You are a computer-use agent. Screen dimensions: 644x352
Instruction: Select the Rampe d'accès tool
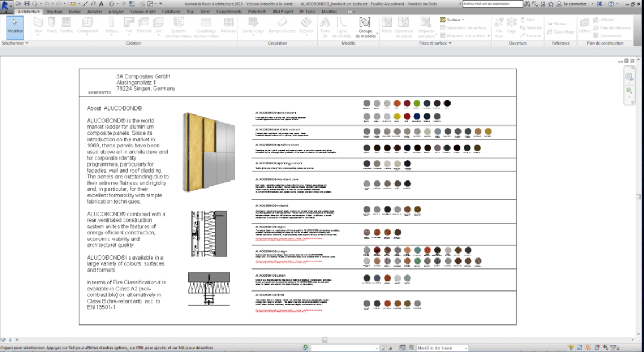tap(282, 25)
